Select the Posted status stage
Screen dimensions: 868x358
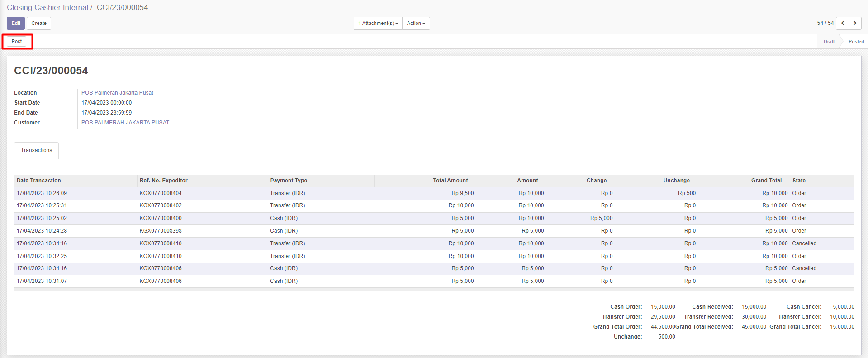coord(856,42)
